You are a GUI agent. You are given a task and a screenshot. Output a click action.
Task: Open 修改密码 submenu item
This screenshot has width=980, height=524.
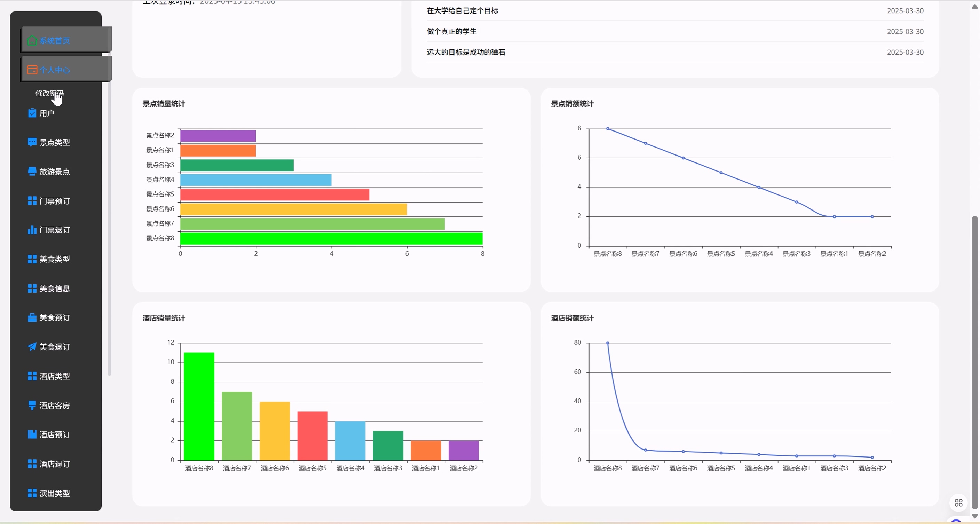click(x=49, y=93)
